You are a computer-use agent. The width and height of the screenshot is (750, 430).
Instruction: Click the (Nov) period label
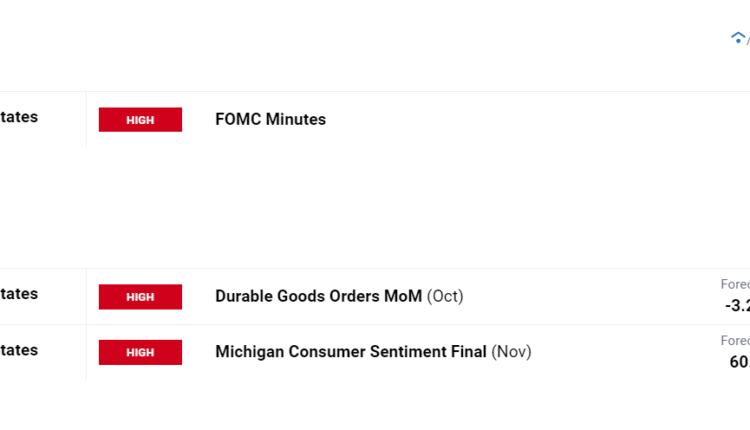click(511, 352)
